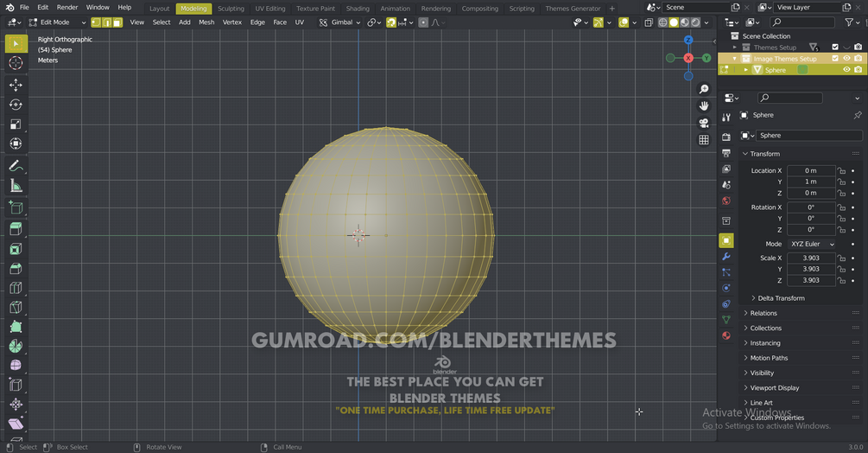Select the Scale tool
The image size is (868, 453).
point(16,124)
